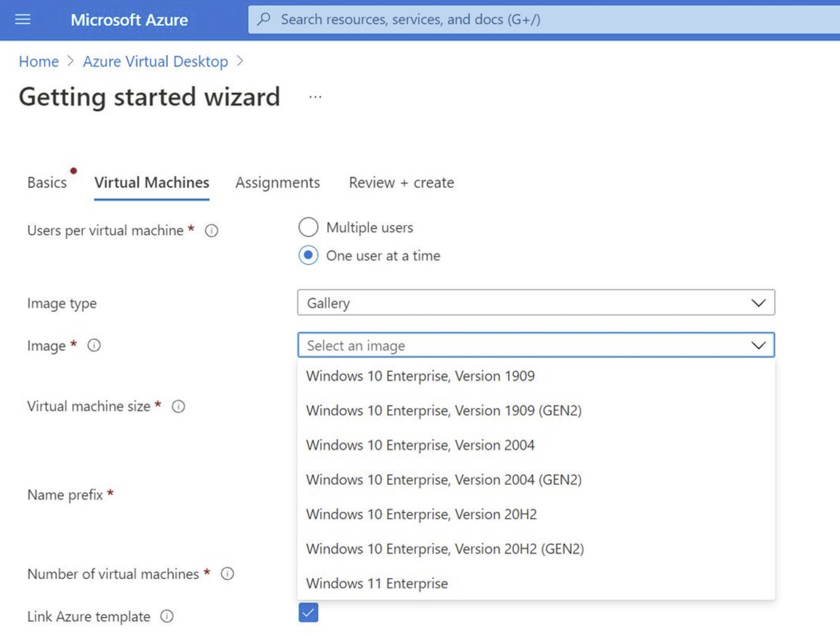Focus the Search resources, services, and docs field
The height and width of the screenshot is (636, 840).
[544, 19]
